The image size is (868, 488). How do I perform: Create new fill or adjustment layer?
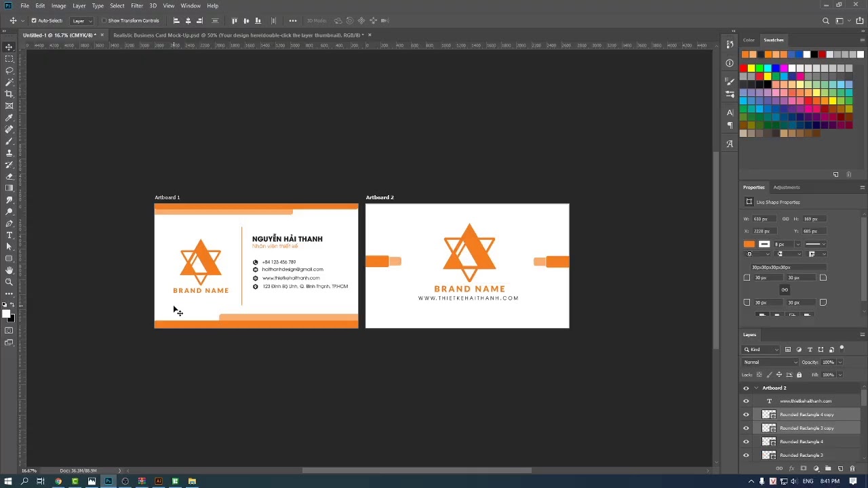(x=816, y=468)
